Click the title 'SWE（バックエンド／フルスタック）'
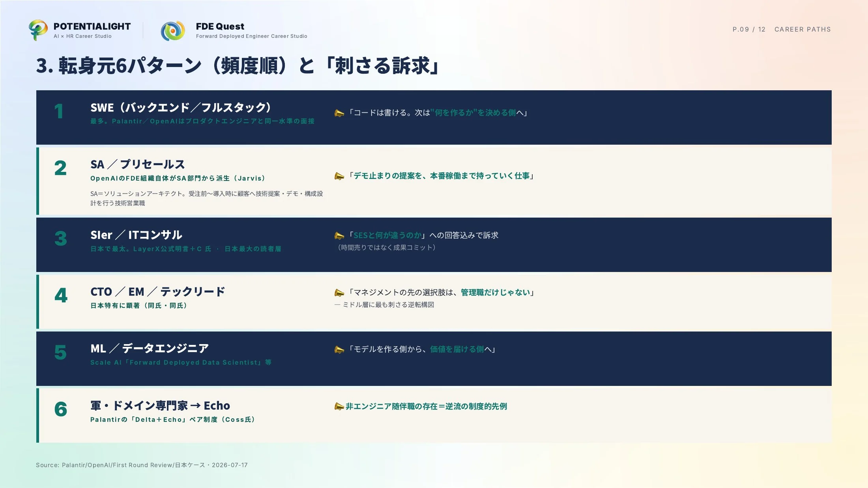The image size is (868, 488). click(181, 108)
